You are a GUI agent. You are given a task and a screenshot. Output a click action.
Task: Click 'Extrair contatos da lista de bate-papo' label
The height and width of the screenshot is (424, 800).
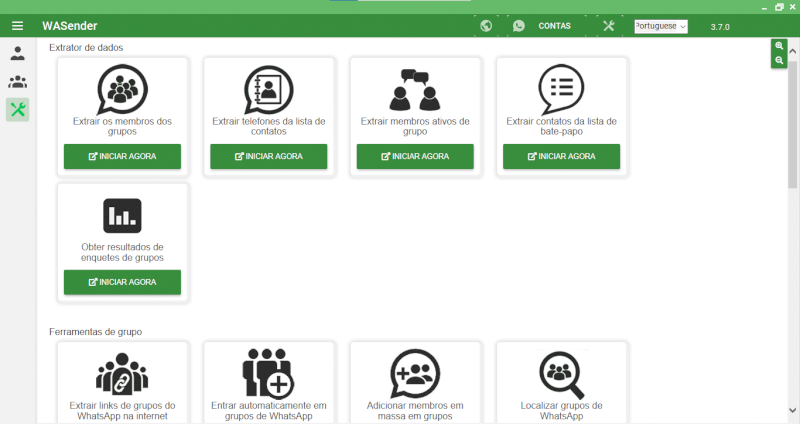pyautogui.click(x=561, y=126)
